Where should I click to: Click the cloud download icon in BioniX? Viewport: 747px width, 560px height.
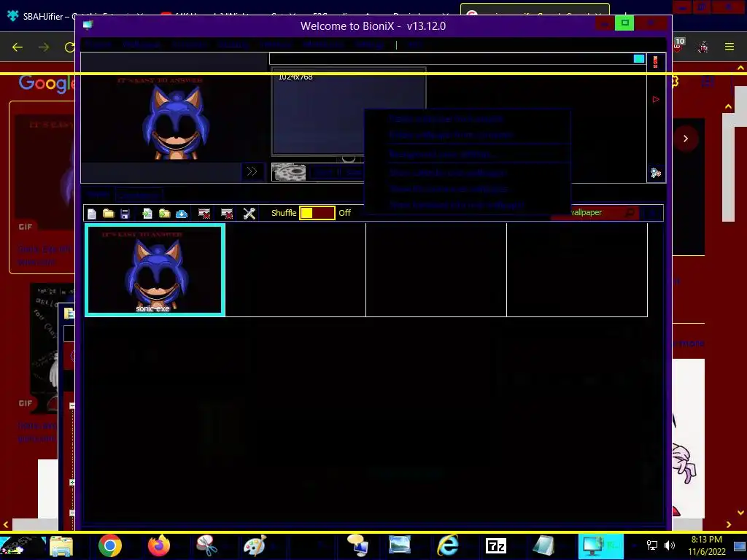pos(182,214)
